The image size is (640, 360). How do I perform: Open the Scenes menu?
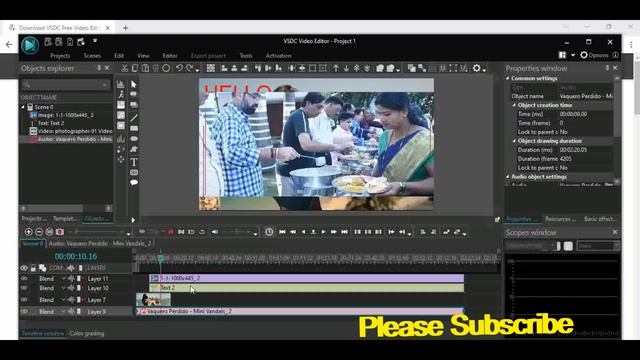coord(92,56)
